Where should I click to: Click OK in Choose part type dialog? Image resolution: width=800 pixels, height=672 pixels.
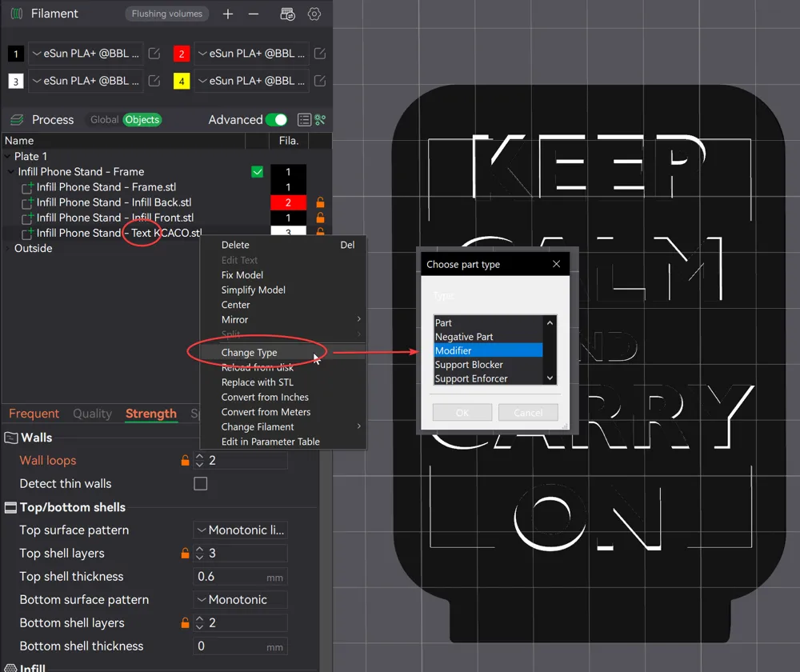(x=462, y=413)
